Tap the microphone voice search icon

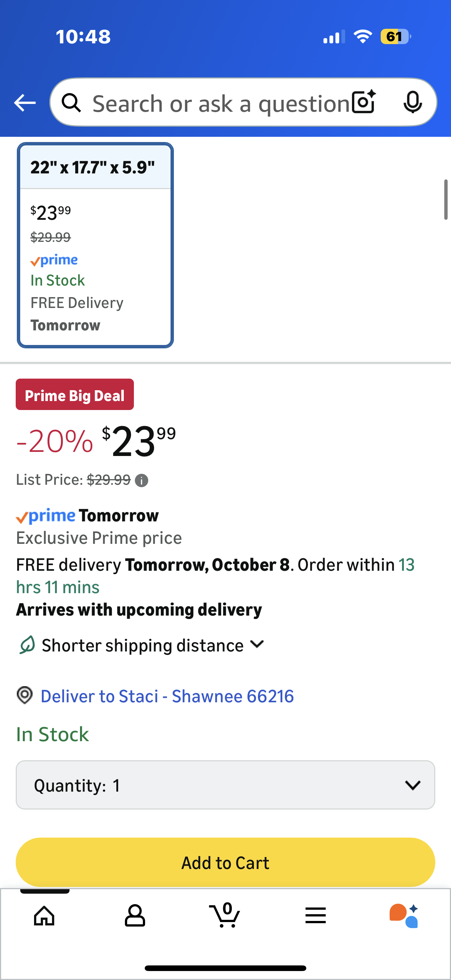[x=412, y=102]
